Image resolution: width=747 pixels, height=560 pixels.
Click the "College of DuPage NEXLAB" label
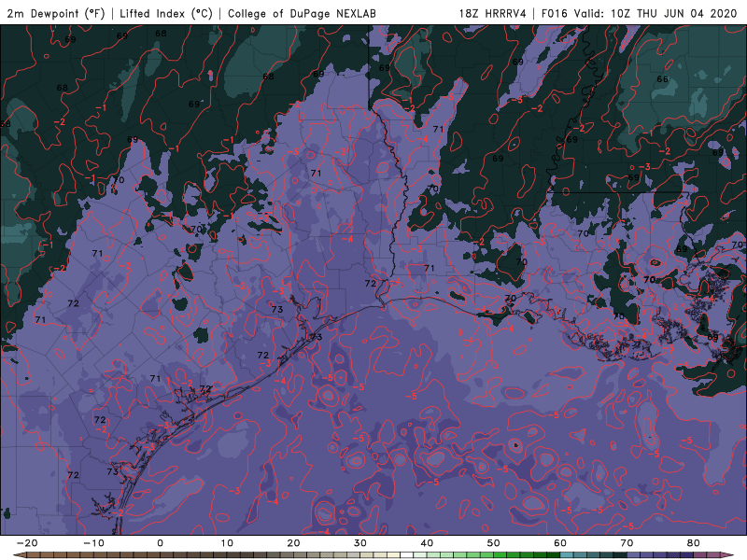[x=302, y=14]
